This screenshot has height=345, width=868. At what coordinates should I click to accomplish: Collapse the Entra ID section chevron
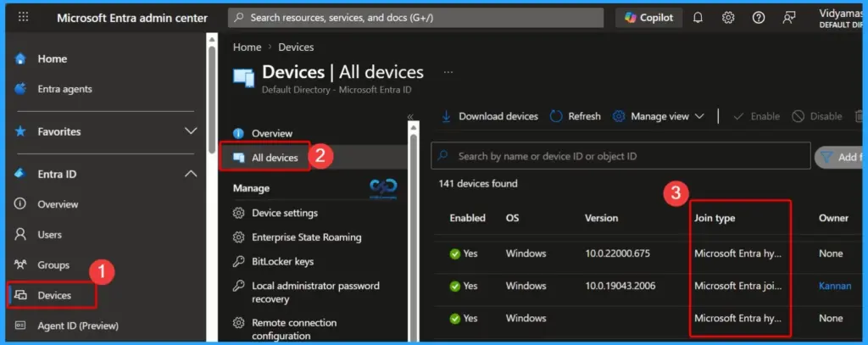191,174
